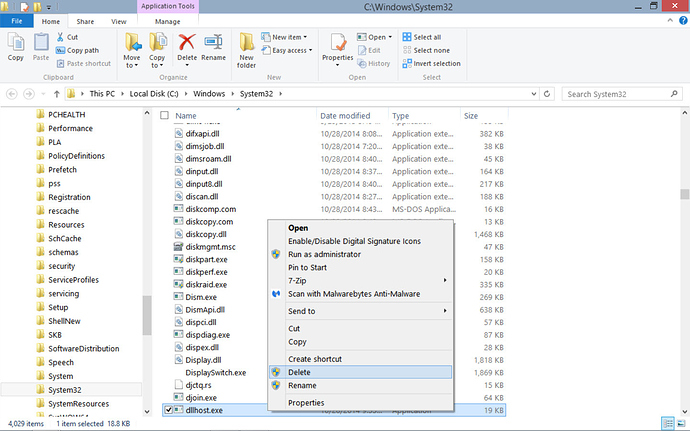The height and width of the screenshot is (431, 690).
Task: Create a New folder from the ribbon
Action: tap(246, 50)
